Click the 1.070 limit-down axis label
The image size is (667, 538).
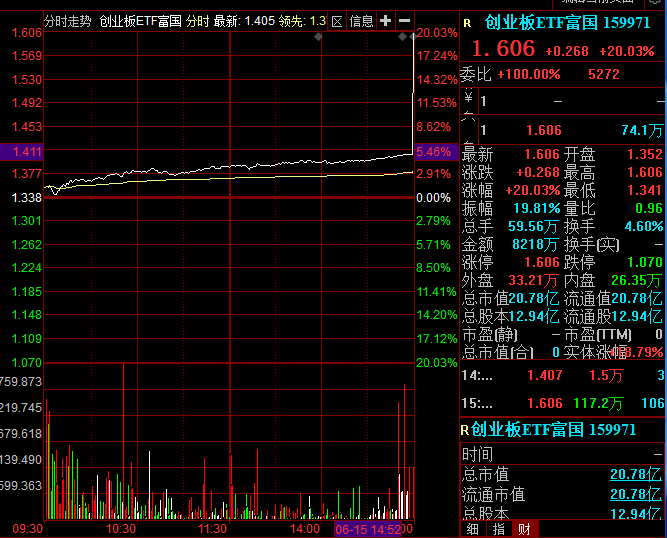tap(26, 363)
